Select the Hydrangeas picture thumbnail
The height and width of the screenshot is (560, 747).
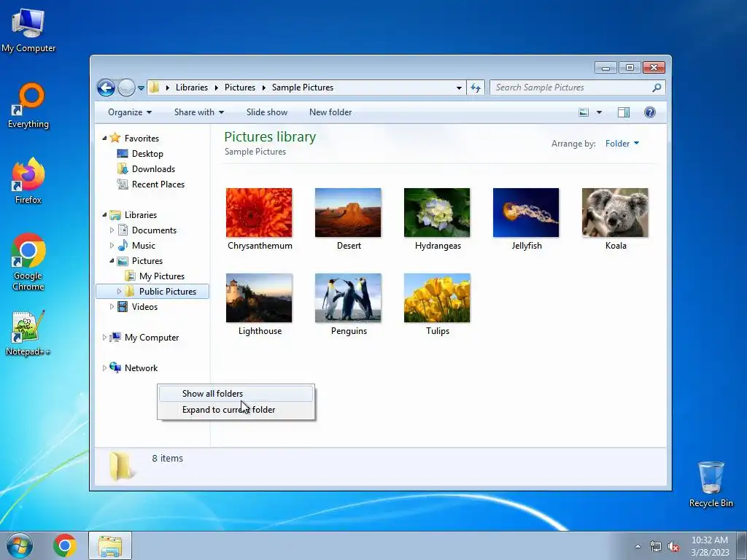[437, 212]
